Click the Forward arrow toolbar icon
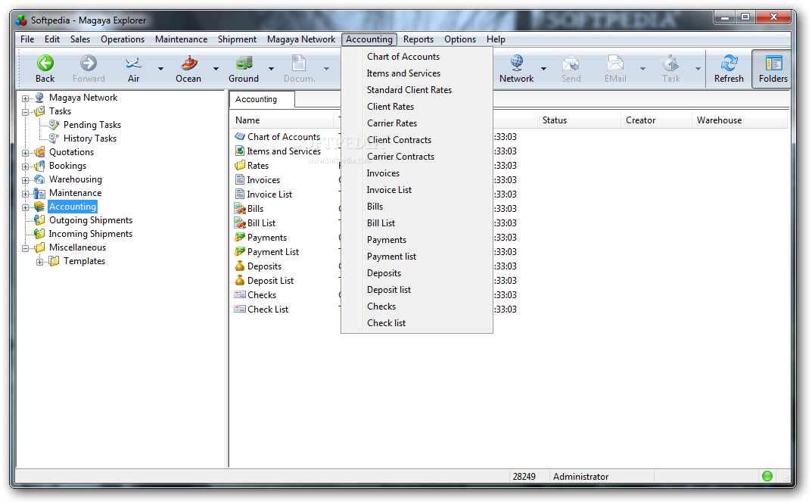The height and width of the screenshot is (504, 812). [89, 64]
